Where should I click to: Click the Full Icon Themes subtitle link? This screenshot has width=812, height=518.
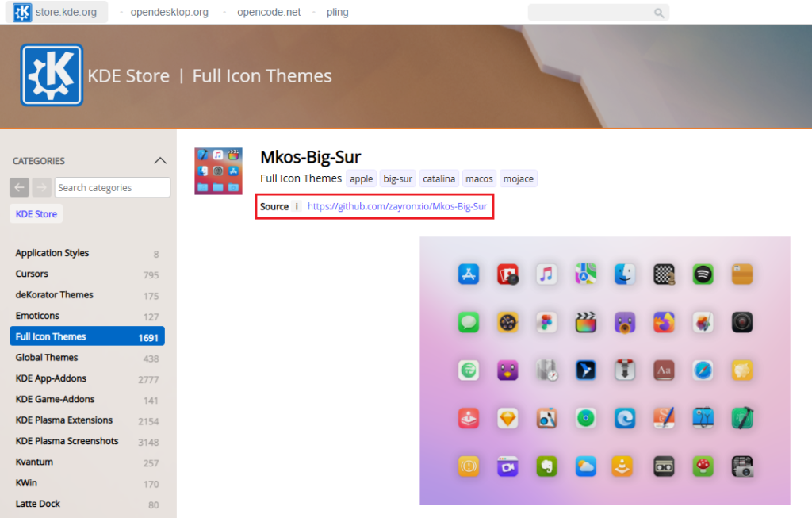click(x=301, y=178)
